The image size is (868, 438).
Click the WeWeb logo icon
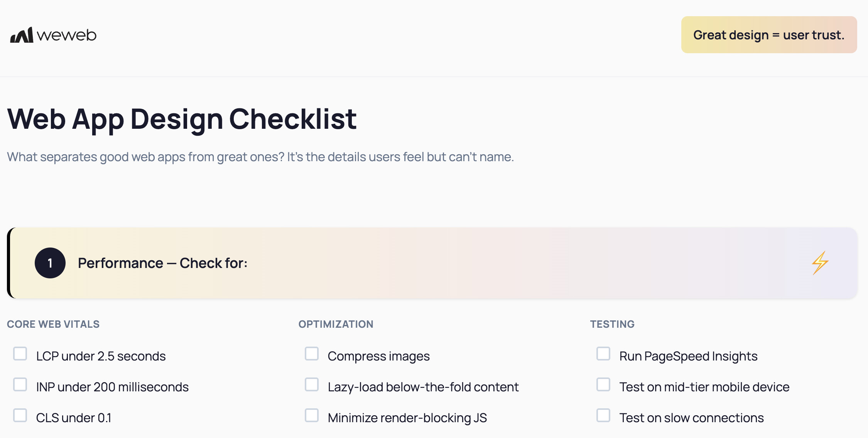pos(22,35)
